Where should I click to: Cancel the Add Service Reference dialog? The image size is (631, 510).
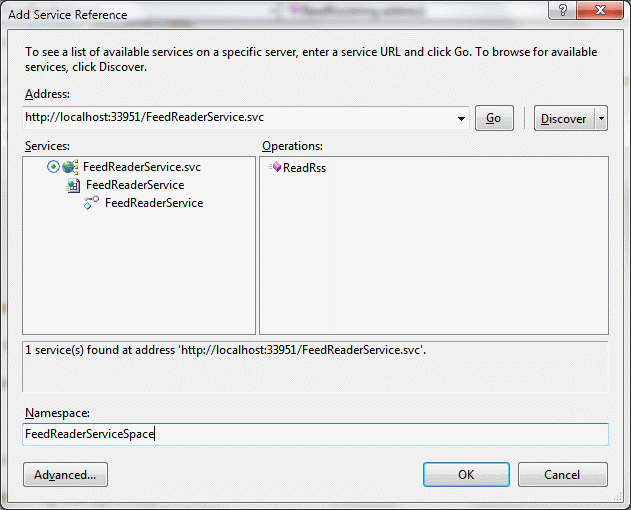tap(563, 475)
